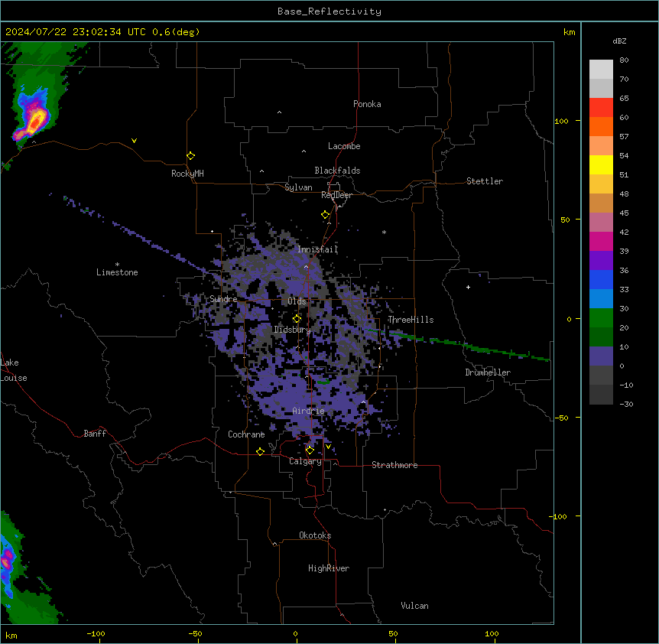Click the asterisk marker east of Innisfail
This screenshot has width=659, height=644.
384,232
